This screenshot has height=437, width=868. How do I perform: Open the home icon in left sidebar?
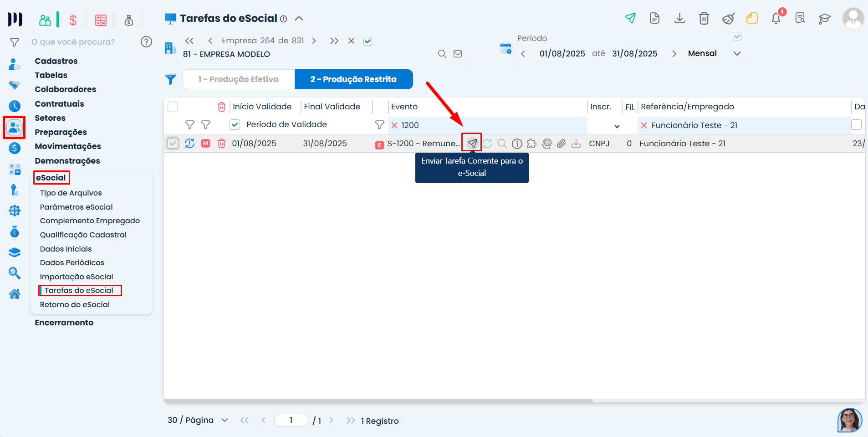(15, 294)
